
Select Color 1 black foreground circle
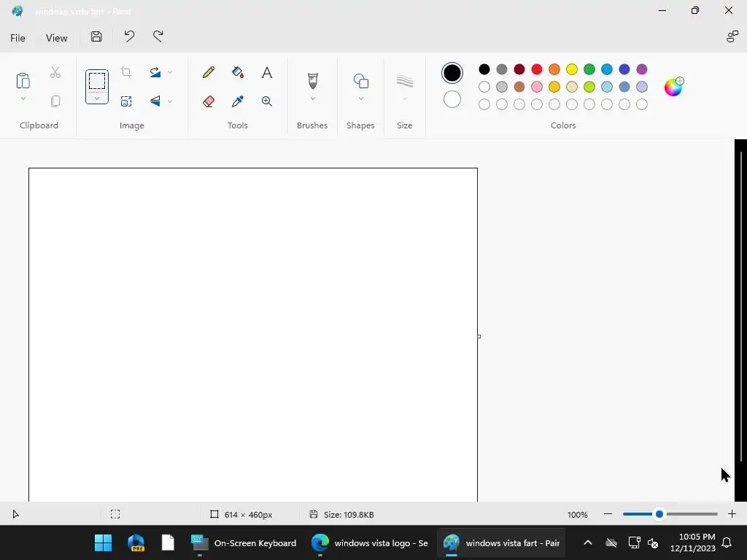[x=452, y=73]
